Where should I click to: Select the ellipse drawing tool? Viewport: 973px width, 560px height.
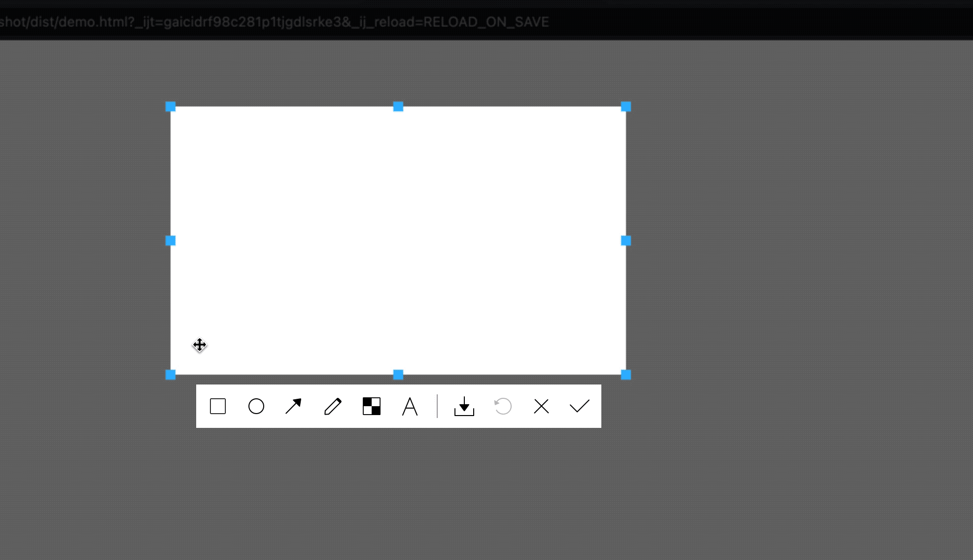(256, 406)
